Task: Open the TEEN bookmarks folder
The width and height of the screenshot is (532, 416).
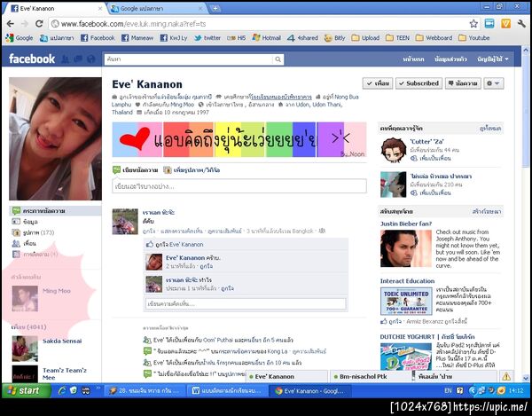Action: coord(397,38)
